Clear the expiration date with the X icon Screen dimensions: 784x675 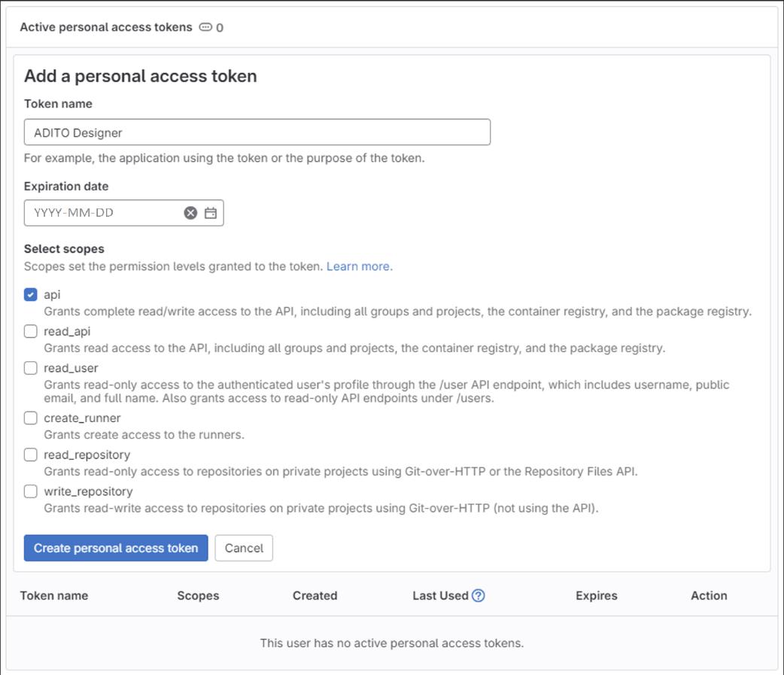190,213
